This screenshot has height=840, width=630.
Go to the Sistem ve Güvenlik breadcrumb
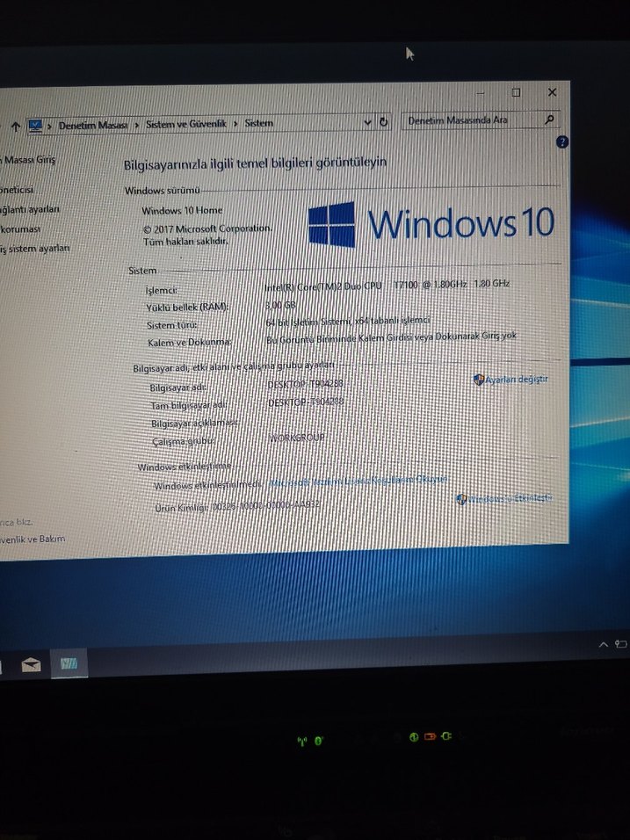point(186,125)
